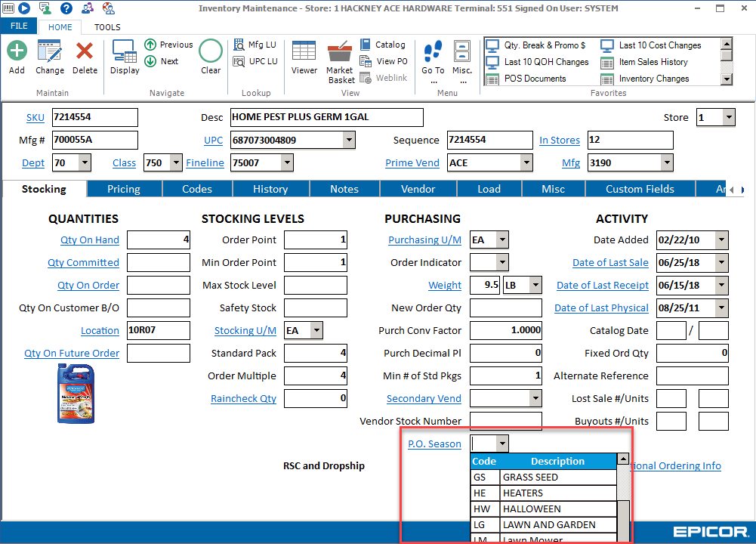Expand the Fineline dropdown

(287, 163)
